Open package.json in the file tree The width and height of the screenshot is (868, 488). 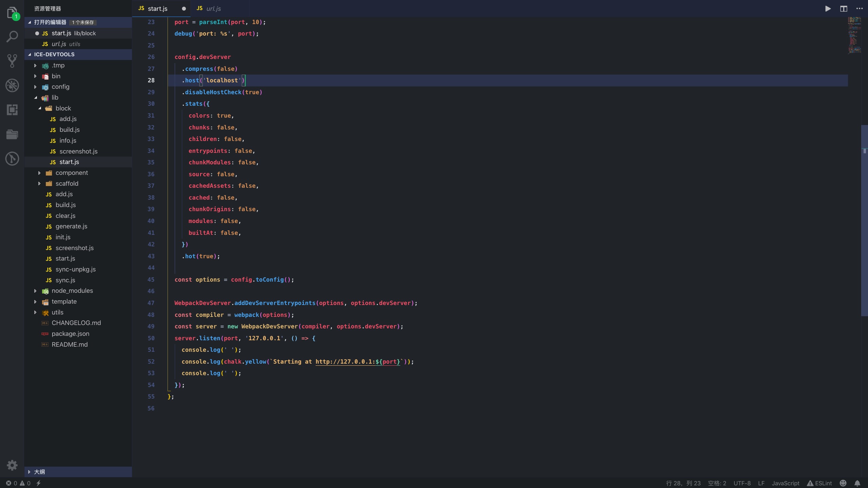pos(78,334)
